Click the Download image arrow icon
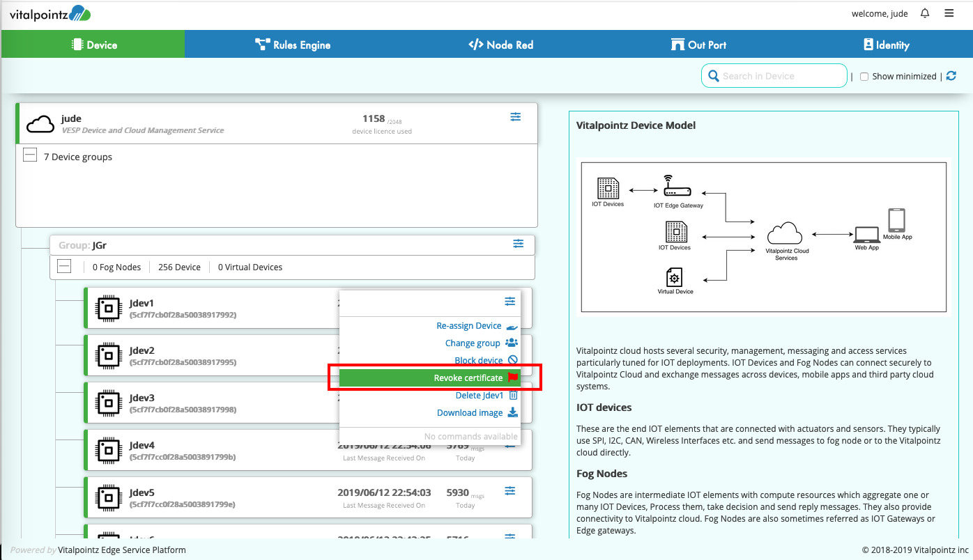 [x=513, y=412]
